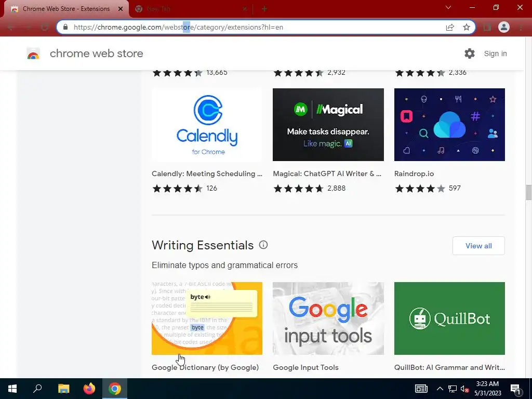Bookmark this page with the star icon
The height and width of the screenshot is (399, 532).
(467, 27)
